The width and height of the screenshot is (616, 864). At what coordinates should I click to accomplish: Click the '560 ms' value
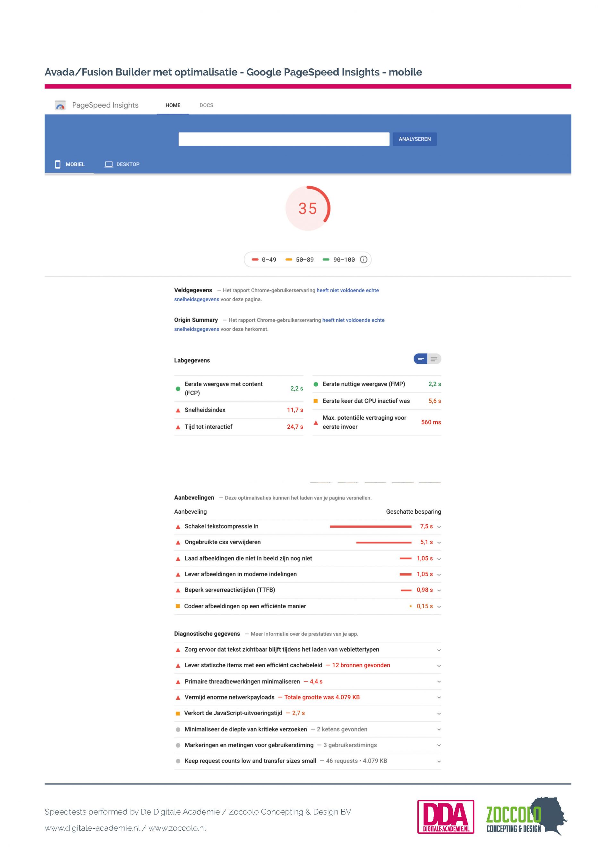[431, 422]
